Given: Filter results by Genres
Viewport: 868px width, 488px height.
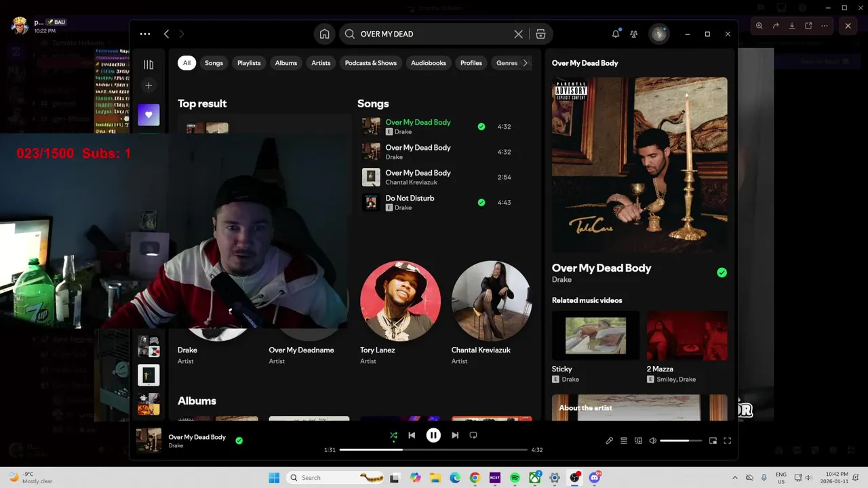Looking at the screenshot, I should (x=506, y=63).
